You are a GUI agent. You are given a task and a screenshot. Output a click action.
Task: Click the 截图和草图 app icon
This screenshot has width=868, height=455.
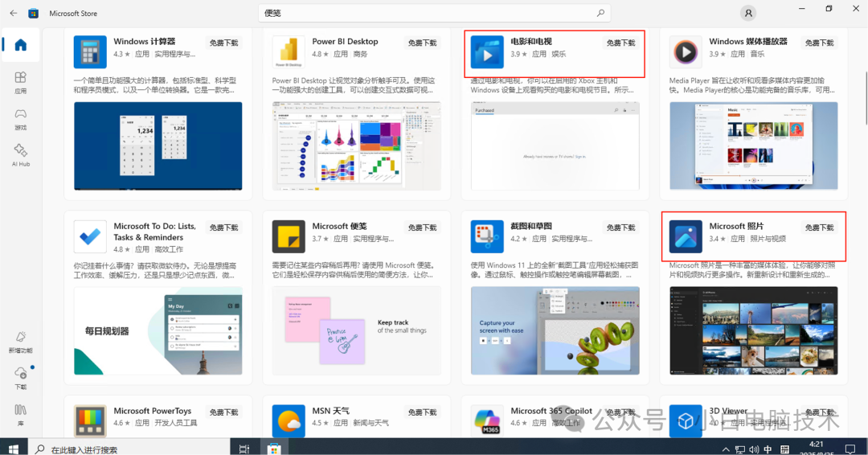click(x=487, y=236)
